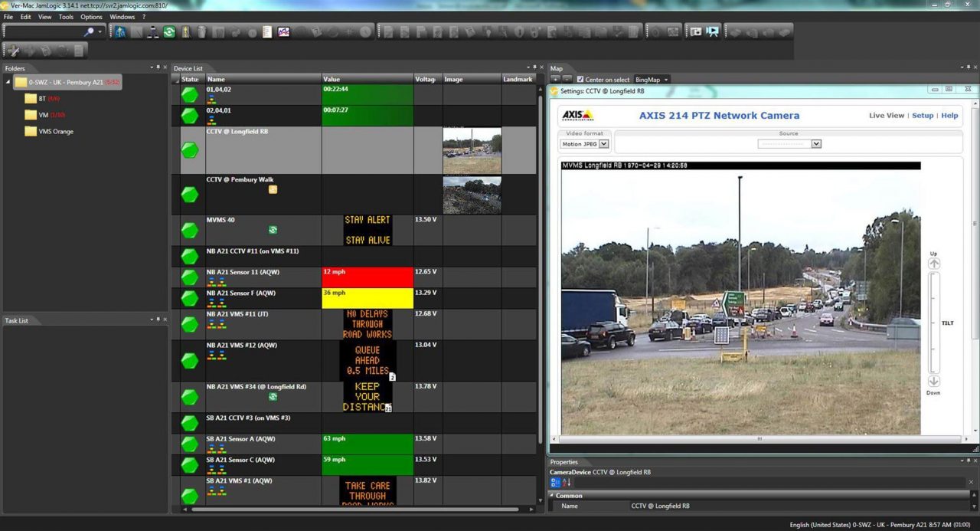Click the map zoom out minus button
Viewport: 980px width, 531px height.
click(x=567, y=80)
